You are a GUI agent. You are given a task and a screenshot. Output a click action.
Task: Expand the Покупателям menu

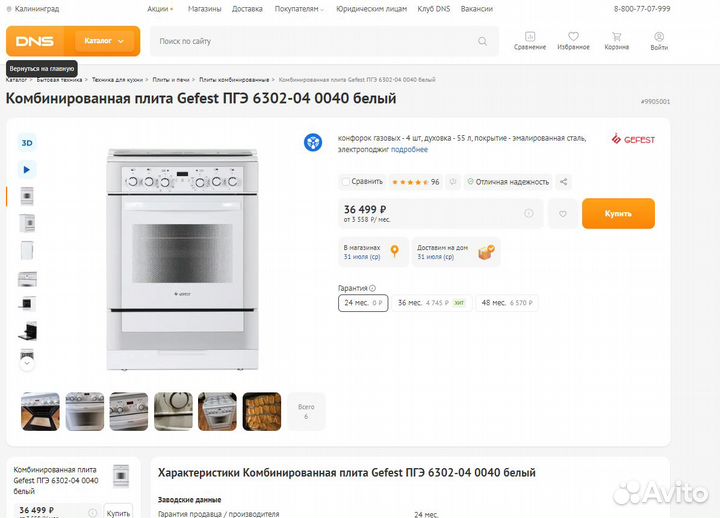coord(299,8)
